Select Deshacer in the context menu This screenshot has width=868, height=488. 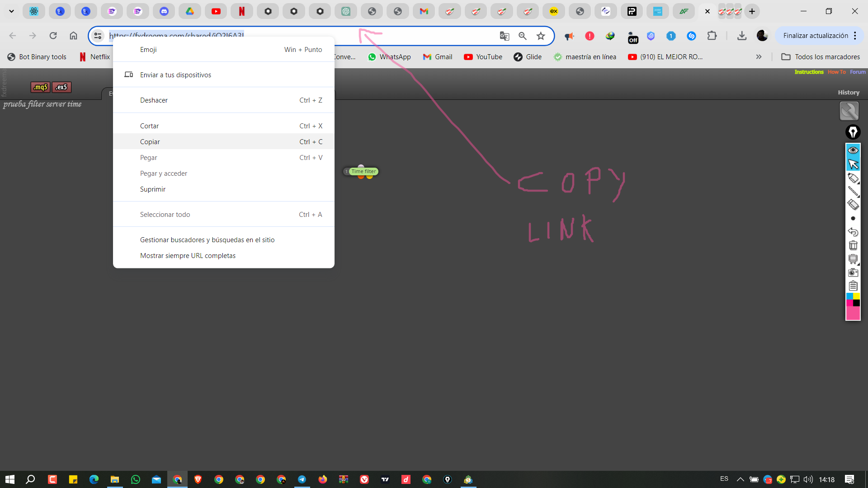point(224,100)
